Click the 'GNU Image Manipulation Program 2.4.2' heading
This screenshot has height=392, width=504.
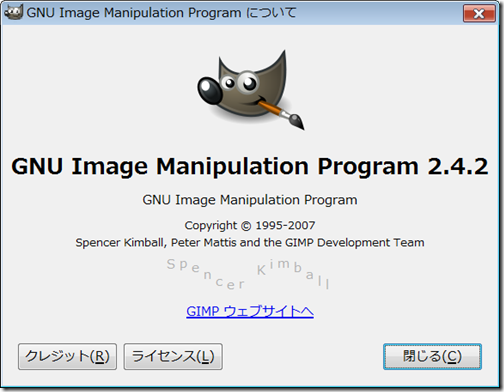250,166
